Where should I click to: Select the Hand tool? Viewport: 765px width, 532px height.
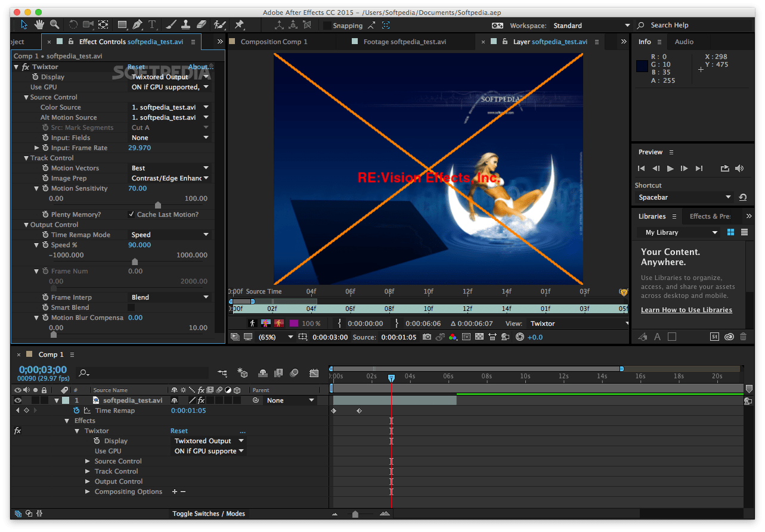point(39,24)
